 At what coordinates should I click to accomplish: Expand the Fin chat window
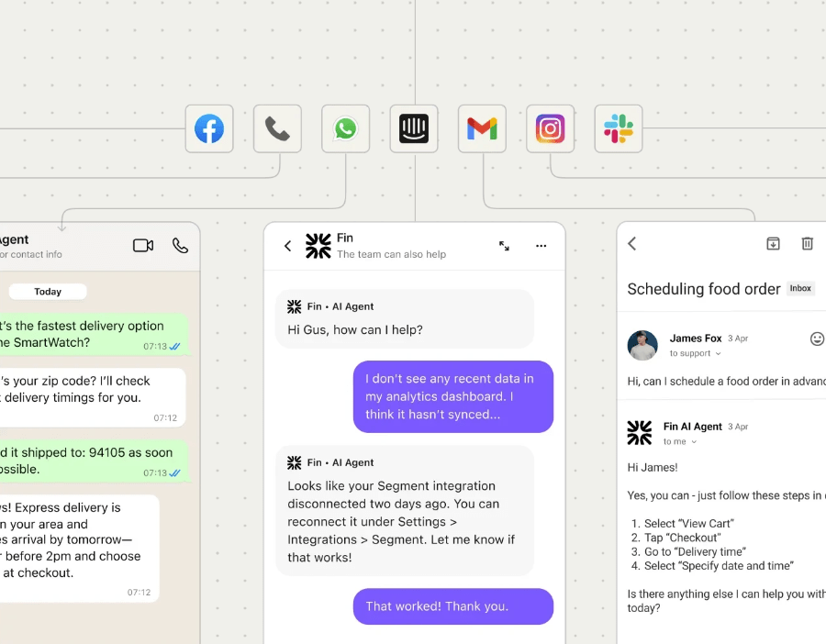point(504,246)
